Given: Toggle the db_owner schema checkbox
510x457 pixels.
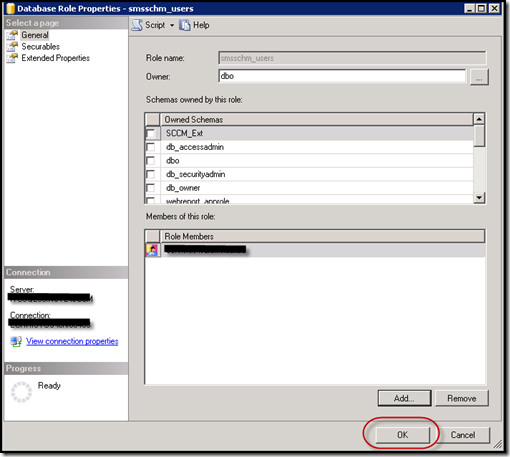Looking at the screenshot, I should tap(151, 188).
